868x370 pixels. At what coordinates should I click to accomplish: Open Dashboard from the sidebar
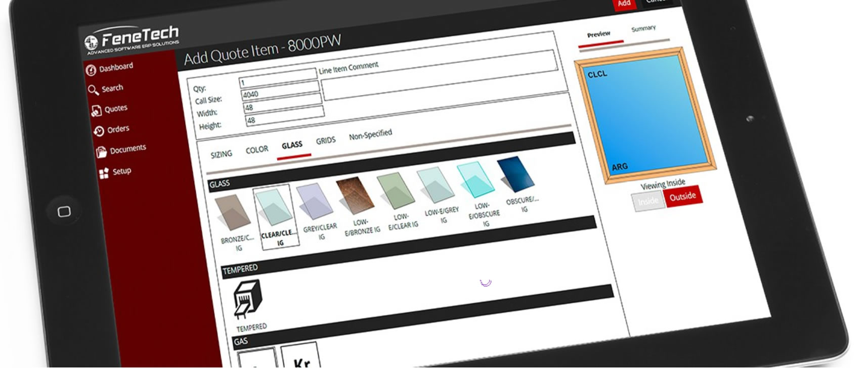pos(116,67)
